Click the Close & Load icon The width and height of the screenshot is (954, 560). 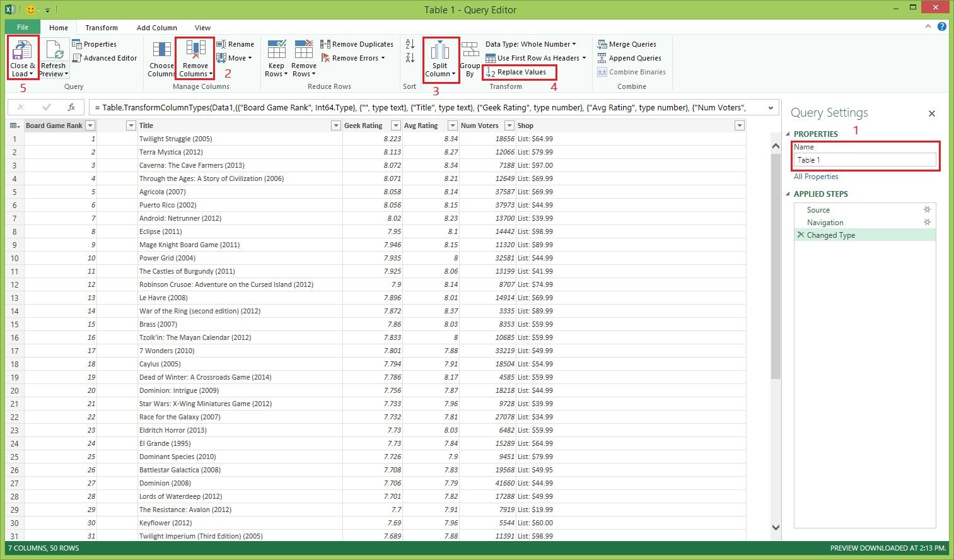(22, 50)
